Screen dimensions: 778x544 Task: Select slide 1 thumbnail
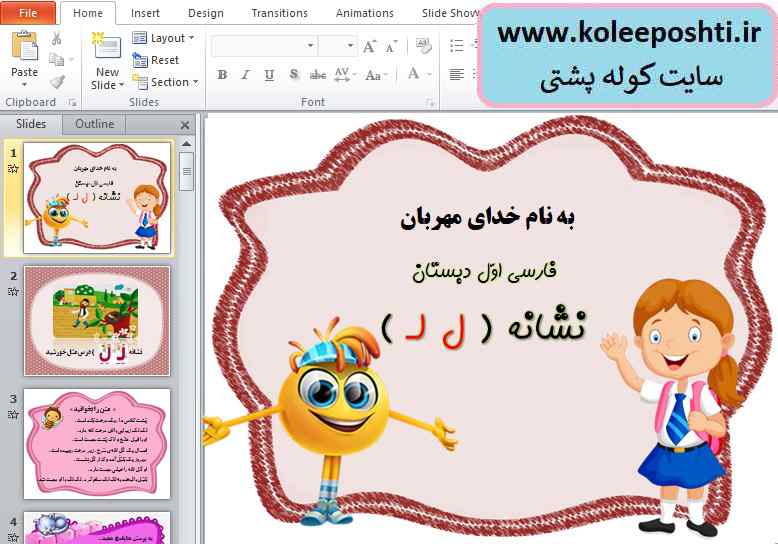(x=97, y=199)
